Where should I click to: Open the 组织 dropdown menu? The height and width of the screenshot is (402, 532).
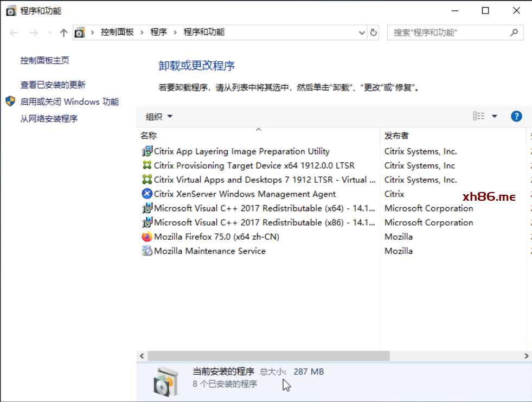(159, 117)
